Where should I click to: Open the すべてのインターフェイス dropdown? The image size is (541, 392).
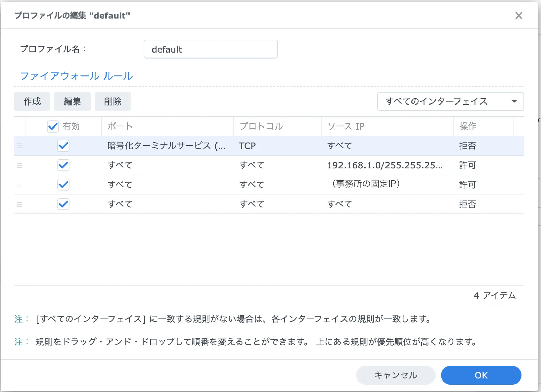(450, 101)
